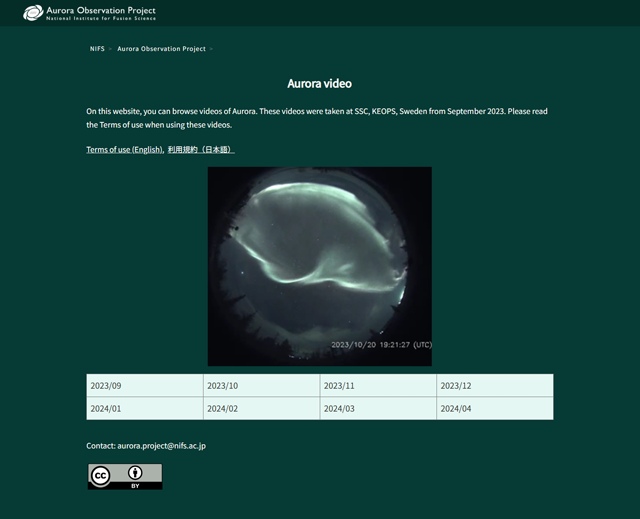Select the 2024/02 video month cell
The image size is (640, 519).
click(262, 408)
